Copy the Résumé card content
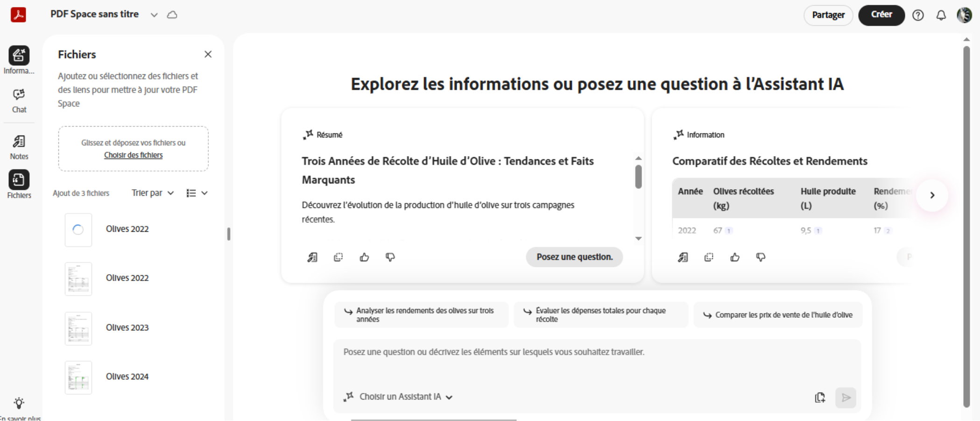Viewport: 980px width, 421px height. click(x=338, y=257)
